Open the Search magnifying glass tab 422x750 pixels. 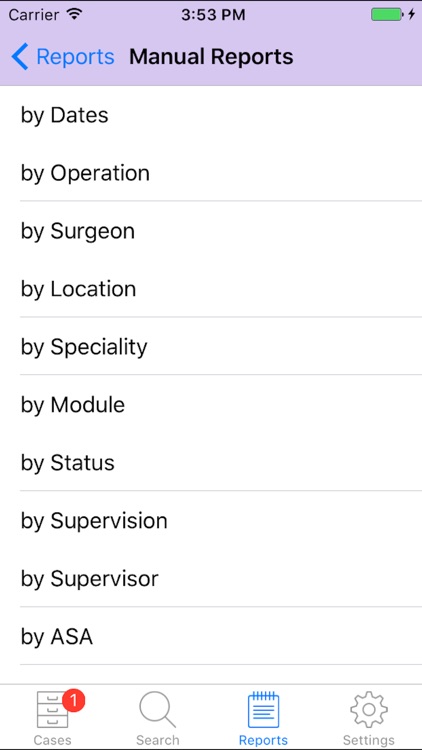157,710
